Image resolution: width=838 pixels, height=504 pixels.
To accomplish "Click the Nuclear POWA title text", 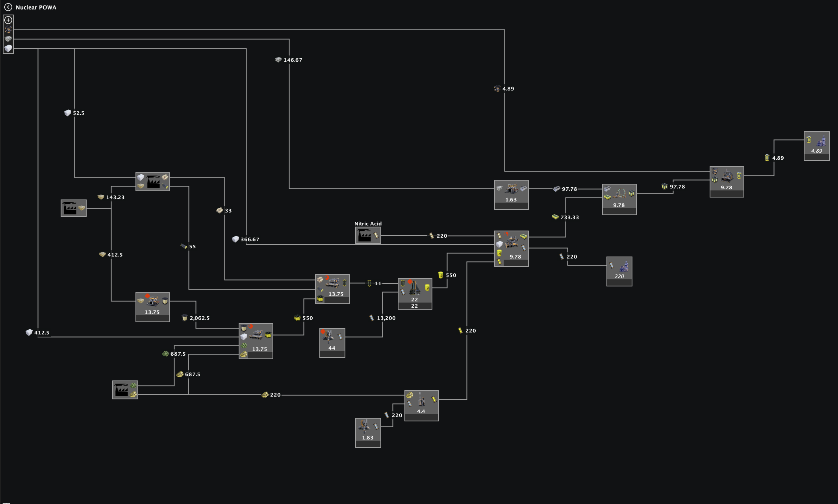I will pyautogui.click(x=35, y=7).
